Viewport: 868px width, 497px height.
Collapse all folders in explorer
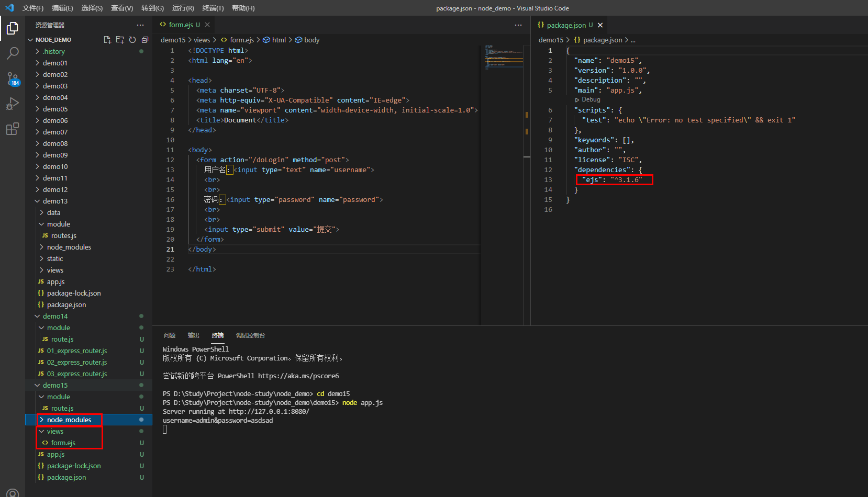tap(145, 40)
